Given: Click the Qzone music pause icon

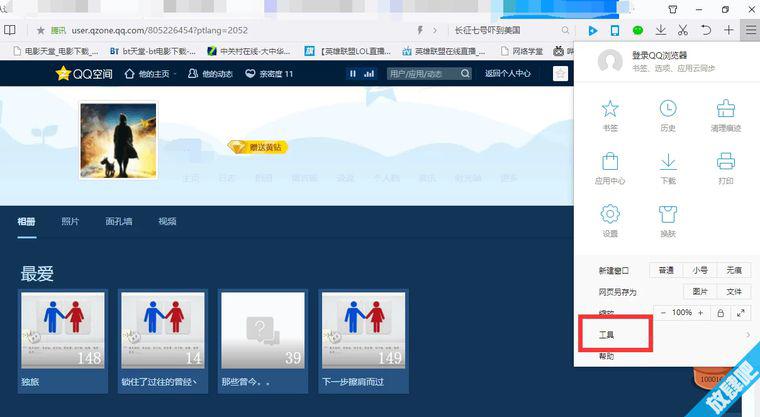Looking at the screenshot, I should (353, 74).
